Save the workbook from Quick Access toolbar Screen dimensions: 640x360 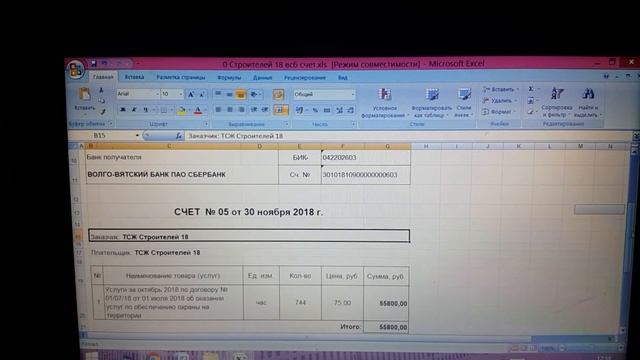click(93, 63)
